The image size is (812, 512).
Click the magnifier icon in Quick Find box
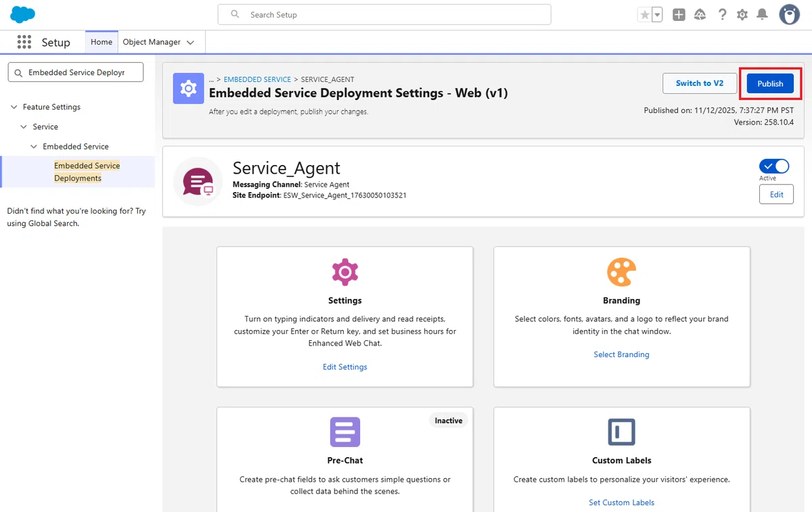coord(18,72)
